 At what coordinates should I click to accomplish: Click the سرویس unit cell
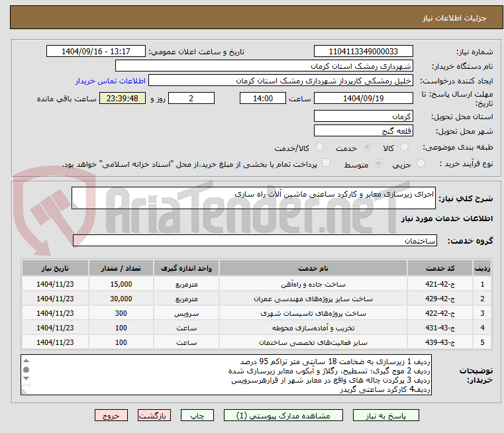(186, 313)
